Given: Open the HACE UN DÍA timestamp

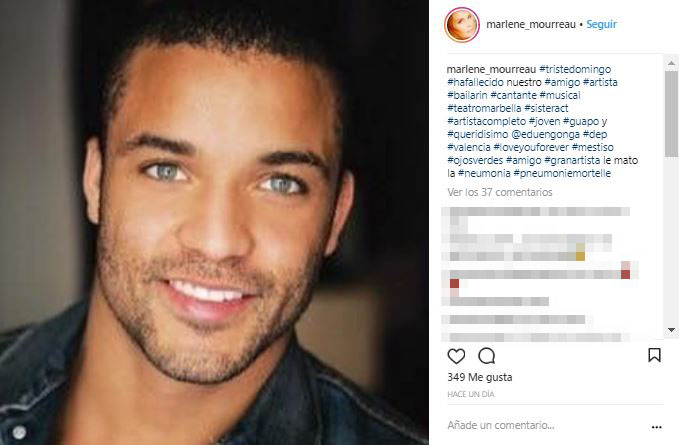Looking at the screenshot, I should tap(471, 394).
